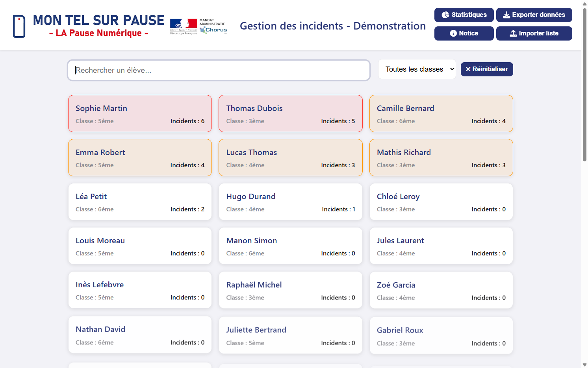Select the Thomas Dubois student card
The height and width of the screenshot is (368, 588).
click(x=291, y=113)
